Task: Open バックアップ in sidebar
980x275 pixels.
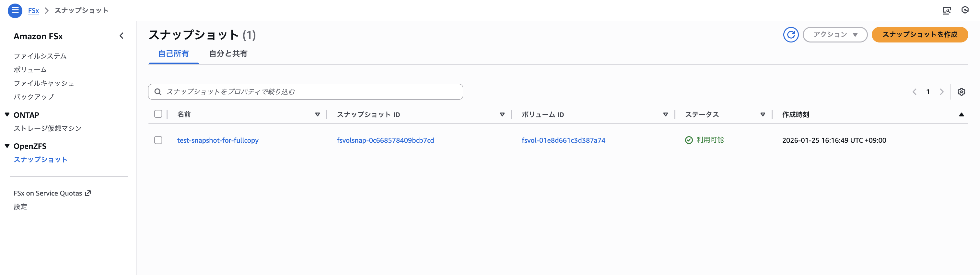Action: pyautogui.click(x=34, y=97)
